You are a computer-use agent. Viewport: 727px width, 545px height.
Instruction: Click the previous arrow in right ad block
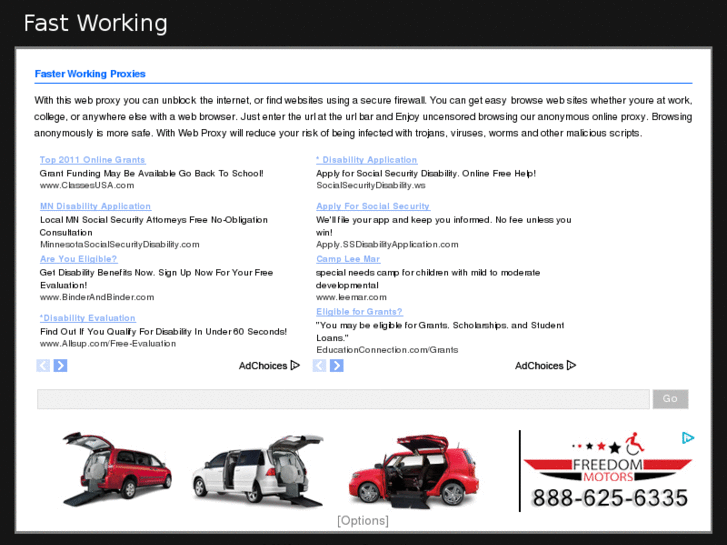(319, 365)
